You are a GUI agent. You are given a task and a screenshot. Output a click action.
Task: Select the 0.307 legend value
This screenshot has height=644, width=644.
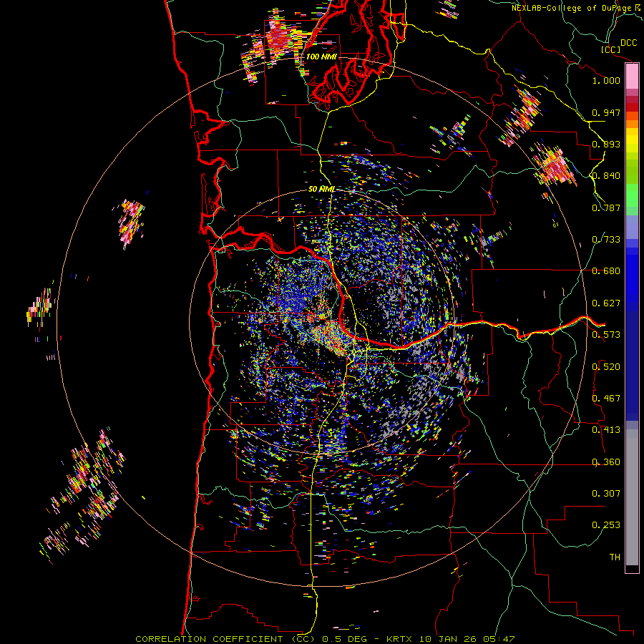606,493
